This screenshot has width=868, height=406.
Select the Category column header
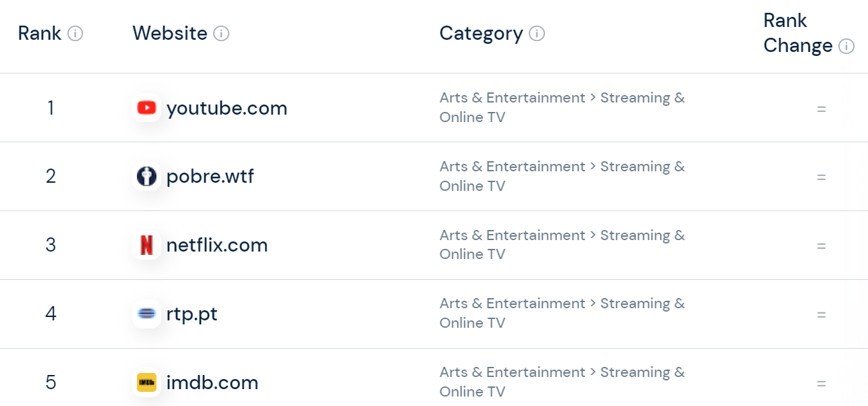tap(481, 33)
